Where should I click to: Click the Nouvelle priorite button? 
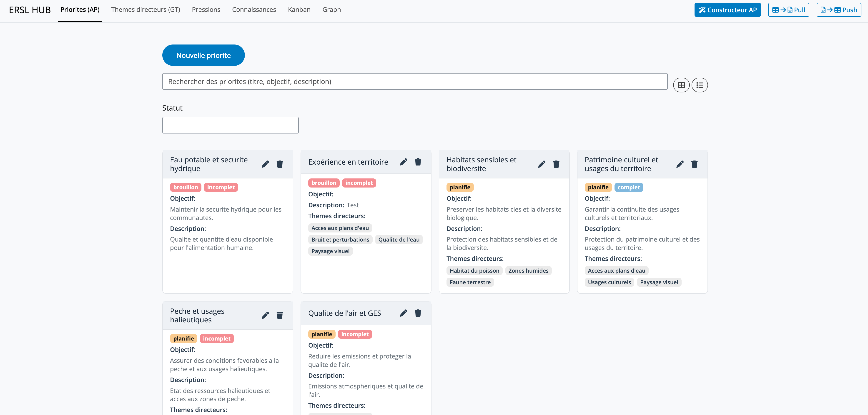click(203, 55)
